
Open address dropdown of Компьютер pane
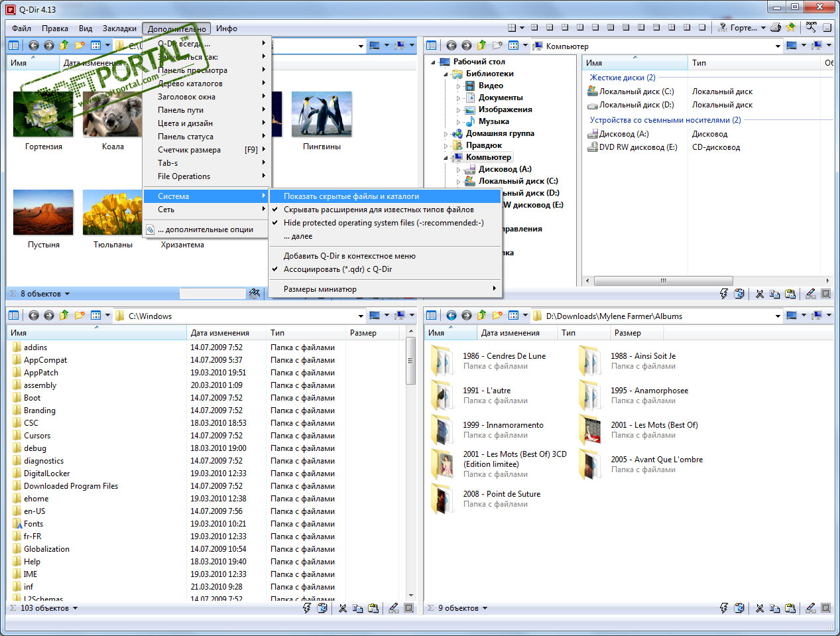(x=778, y=46)
